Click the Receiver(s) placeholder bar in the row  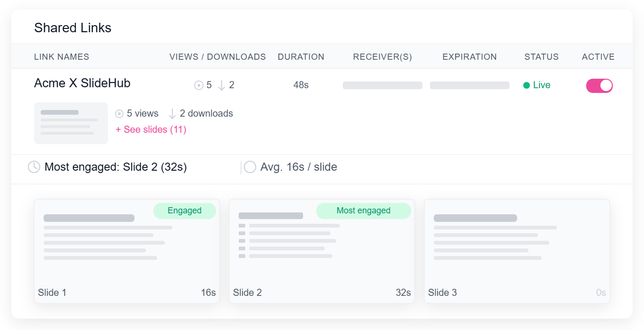click(383, 85)
